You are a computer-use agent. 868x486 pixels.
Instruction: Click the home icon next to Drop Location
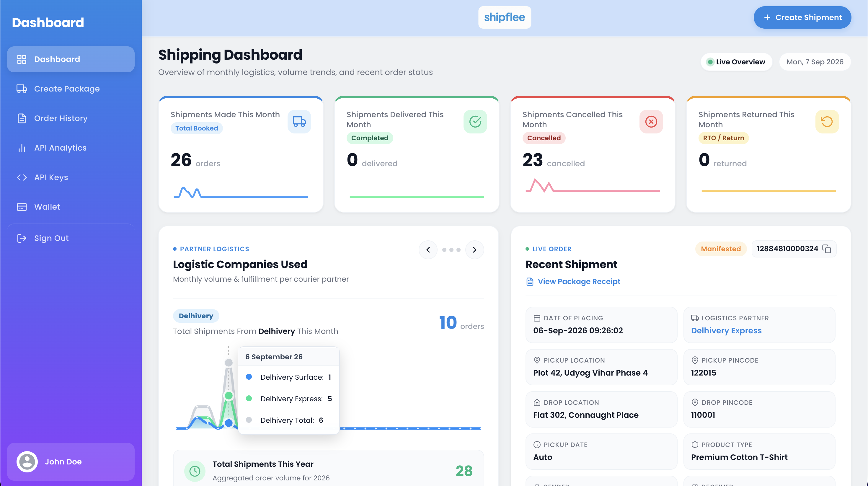pos(537,402)
